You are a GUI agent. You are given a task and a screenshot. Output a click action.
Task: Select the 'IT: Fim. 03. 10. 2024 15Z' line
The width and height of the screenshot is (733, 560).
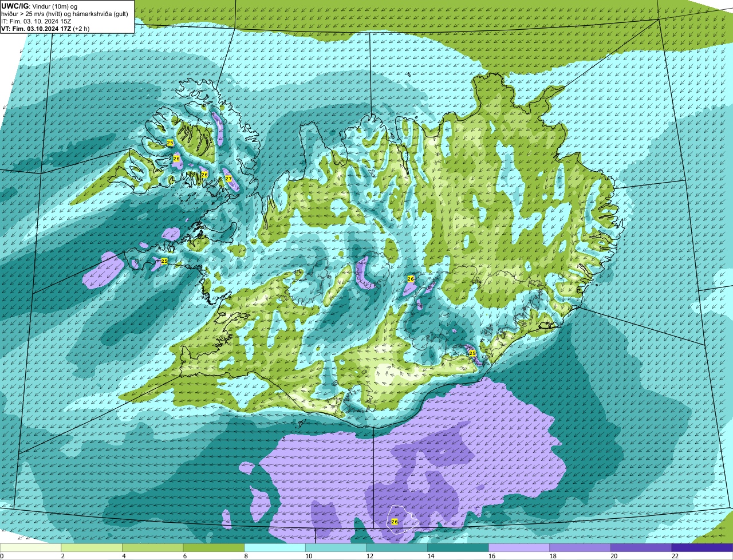[37, 21]
